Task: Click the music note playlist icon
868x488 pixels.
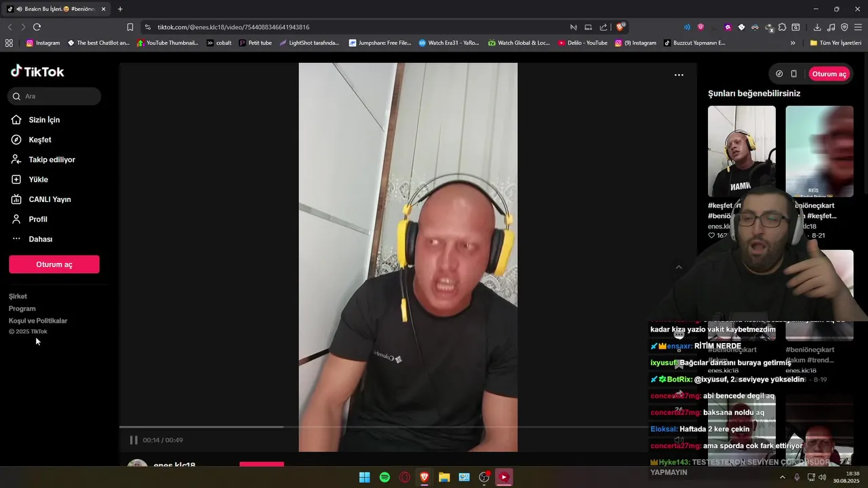Action: (x=831, y=27)
